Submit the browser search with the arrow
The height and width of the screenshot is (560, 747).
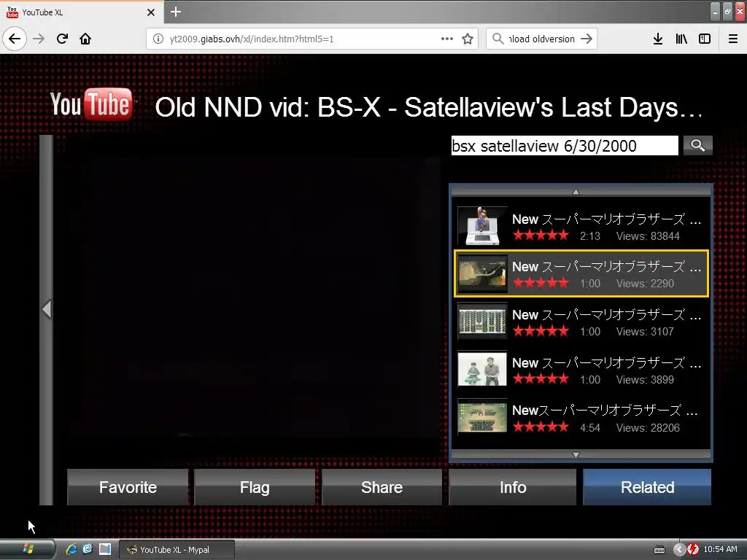tap(587, 39)
